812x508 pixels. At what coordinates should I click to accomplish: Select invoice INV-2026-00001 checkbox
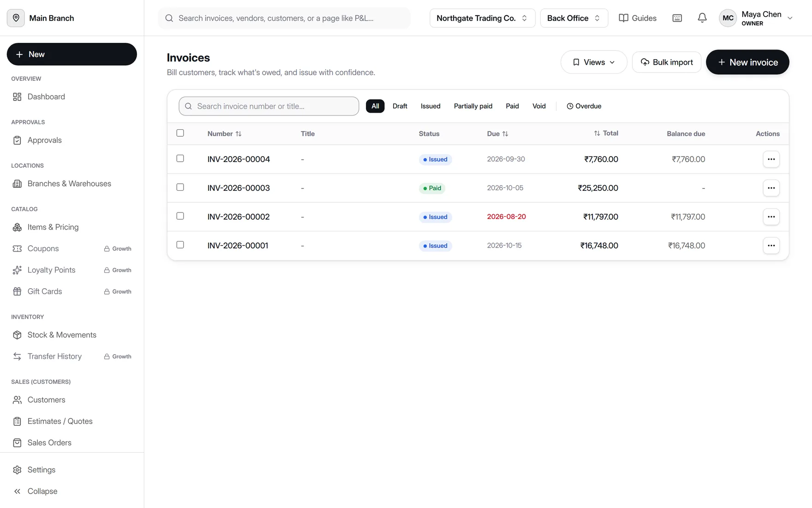[x=180, y=245]
